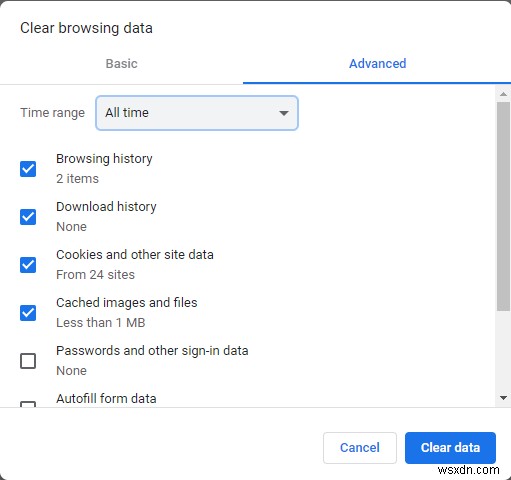The width and height of the screenshot is (511, 480).
Task: Uncheck the Download history checkbox
Action: (x=28, y=217)
